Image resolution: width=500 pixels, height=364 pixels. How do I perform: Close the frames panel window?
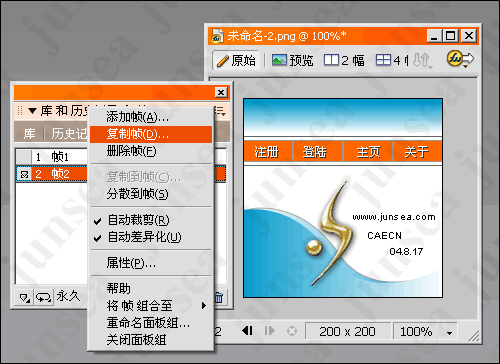click(221, 92)
